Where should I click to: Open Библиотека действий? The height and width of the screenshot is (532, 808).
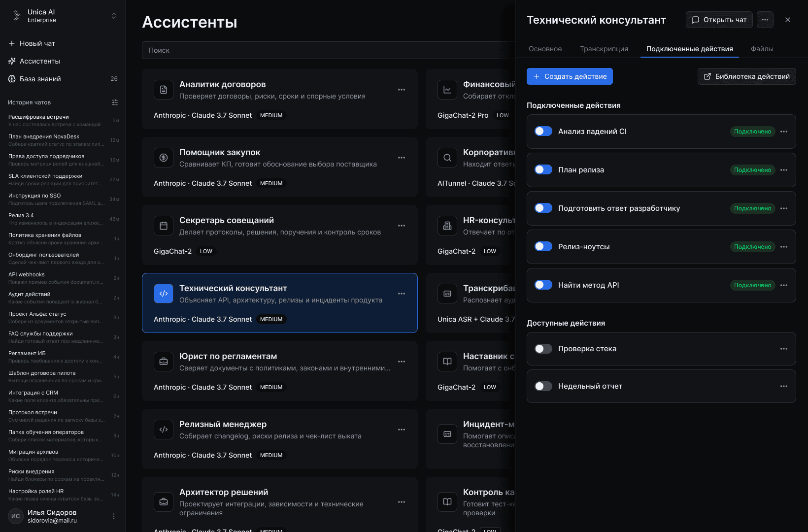click(747, 76)
